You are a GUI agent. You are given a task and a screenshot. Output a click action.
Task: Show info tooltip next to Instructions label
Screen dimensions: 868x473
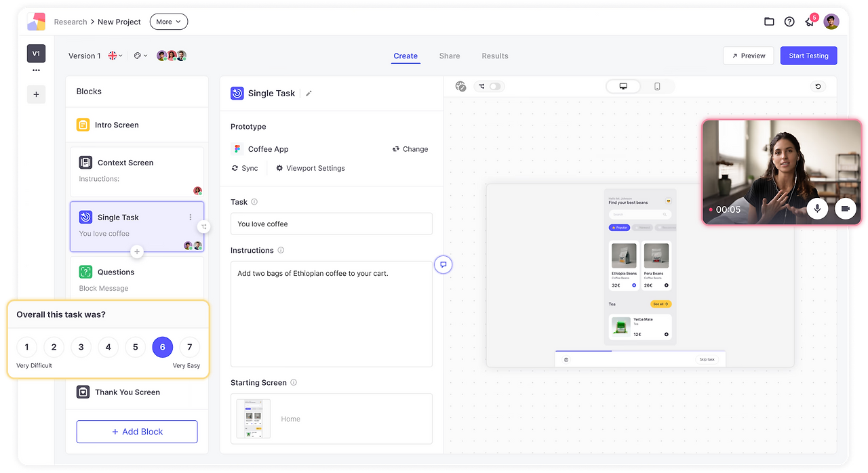click(x=281, y=250)
